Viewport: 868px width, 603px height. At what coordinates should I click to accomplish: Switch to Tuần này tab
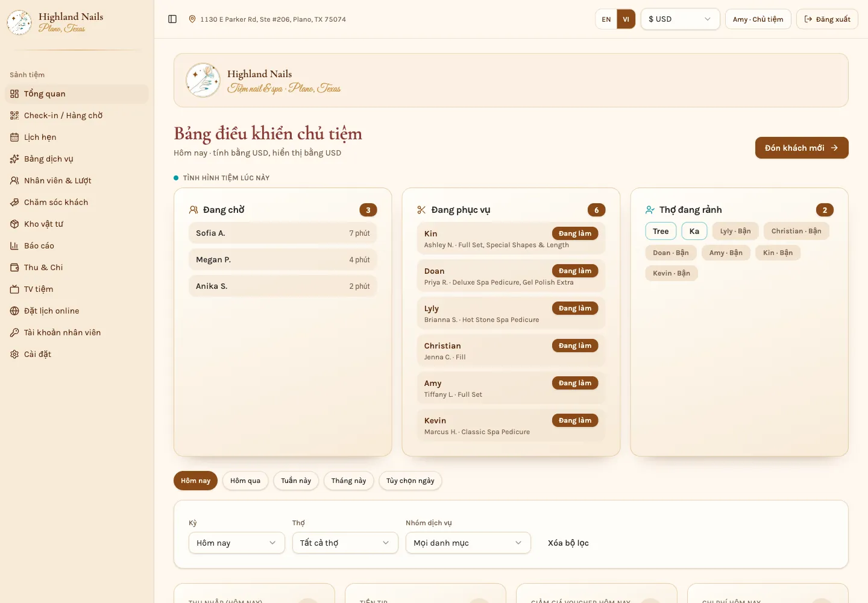(x=296, y=481)
